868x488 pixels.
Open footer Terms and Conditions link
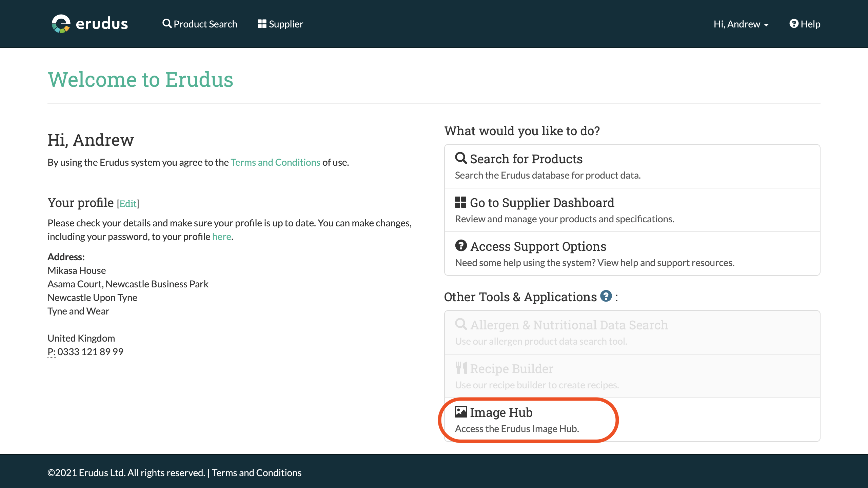point(257,473)
